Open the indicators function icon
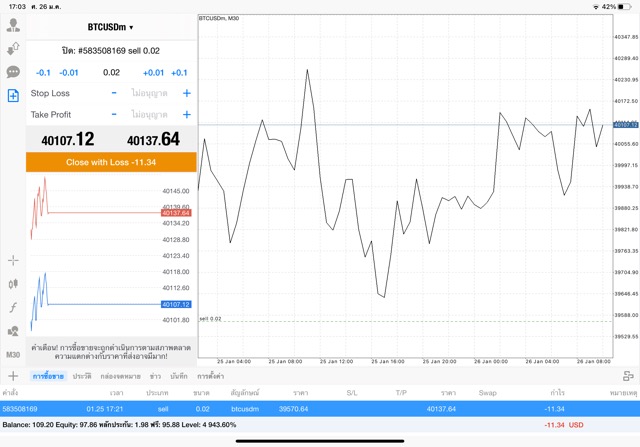This screenshot has width=640, height=447. [13, 308]
